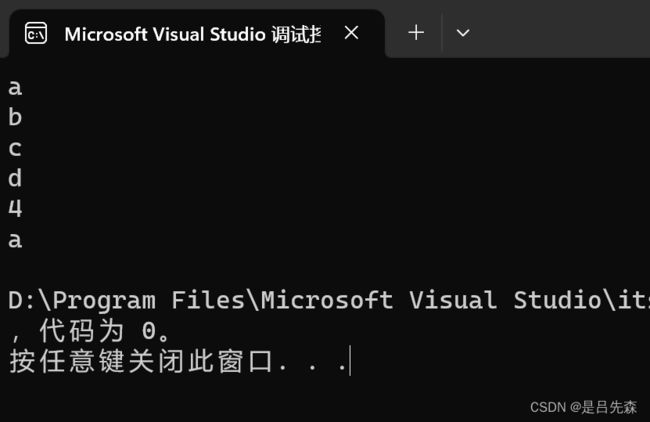Open a new terminal tab with plus icon

click(416, 33)
